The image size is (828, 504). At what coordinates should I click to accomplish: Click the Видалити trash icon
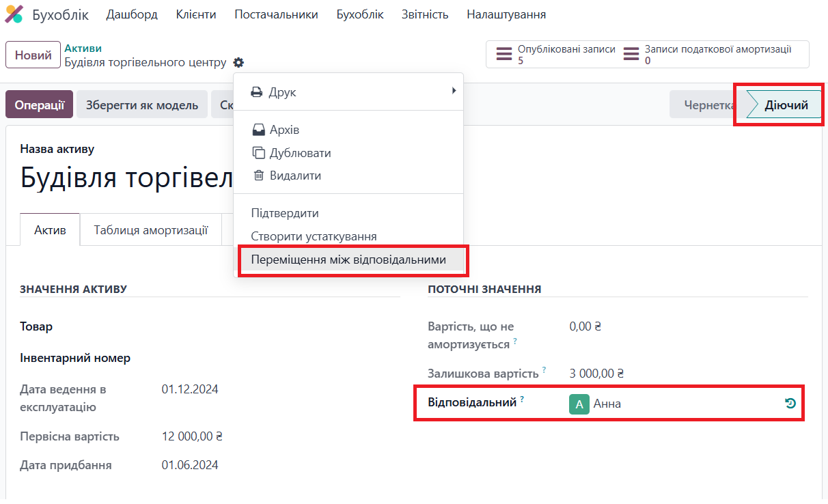click(259, 176)
